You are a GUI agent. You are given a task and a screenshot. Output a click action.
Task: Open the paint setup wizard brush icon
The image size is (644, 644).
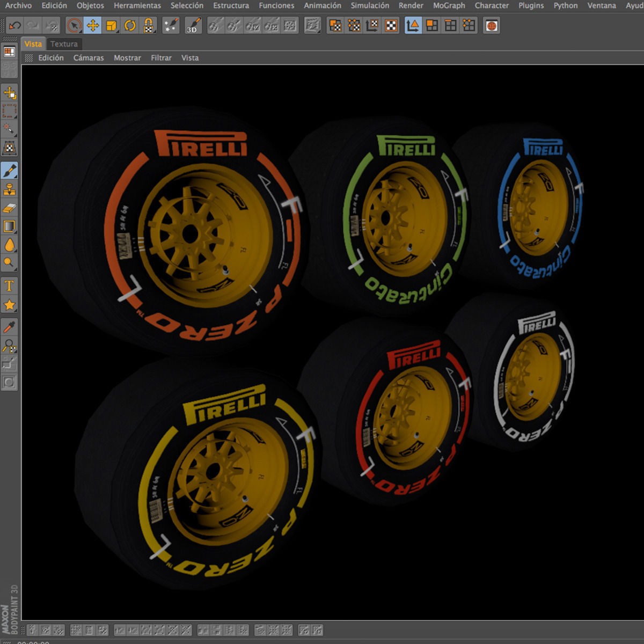[x=171, y=25]
